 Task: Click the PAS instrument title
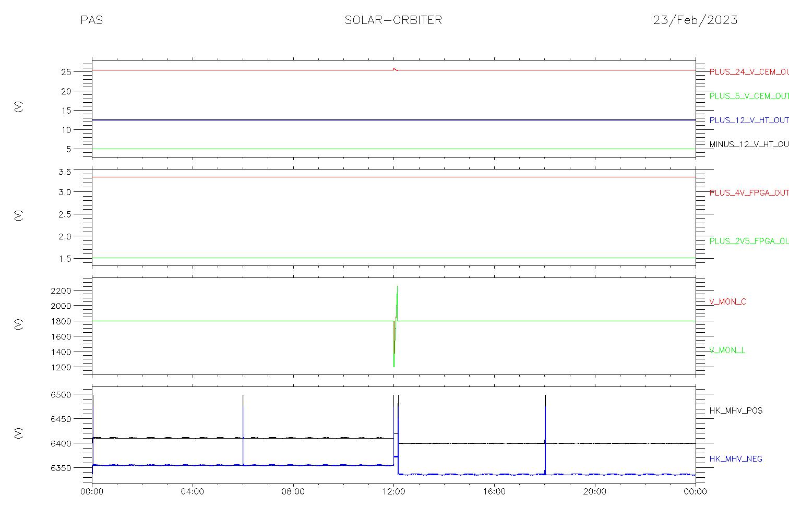(x=91, y=20)
